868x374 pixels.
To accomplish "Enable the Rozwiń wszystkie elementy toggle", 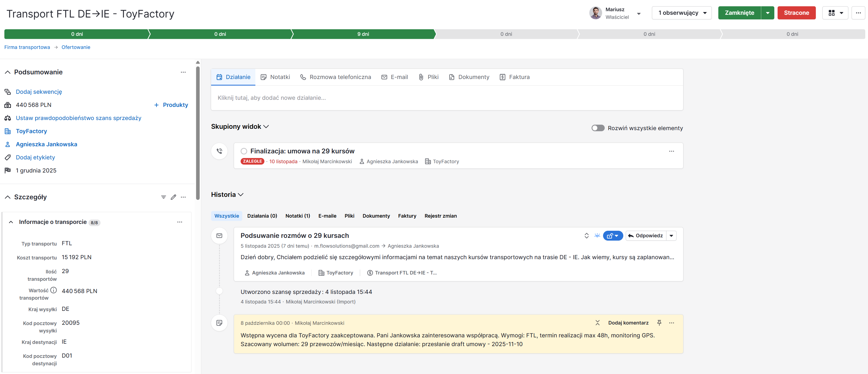I will coord(598,128).
